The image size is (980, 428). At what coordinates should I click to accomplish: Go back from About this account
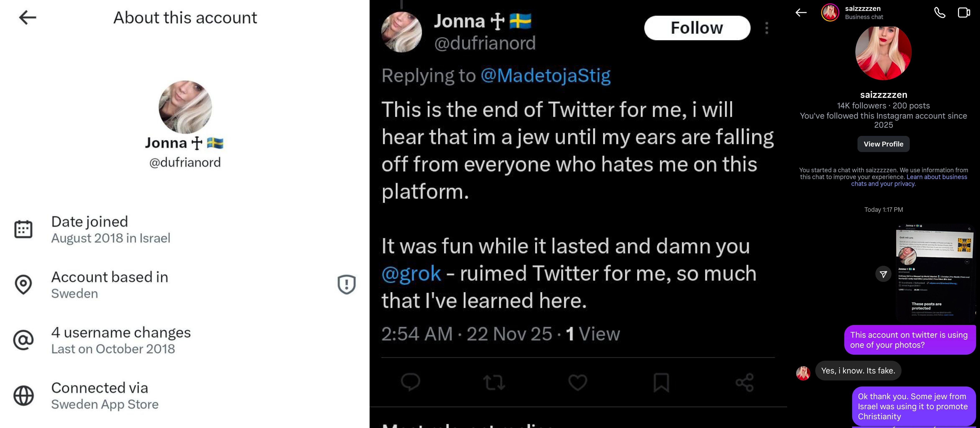click(x=27, y=18)
